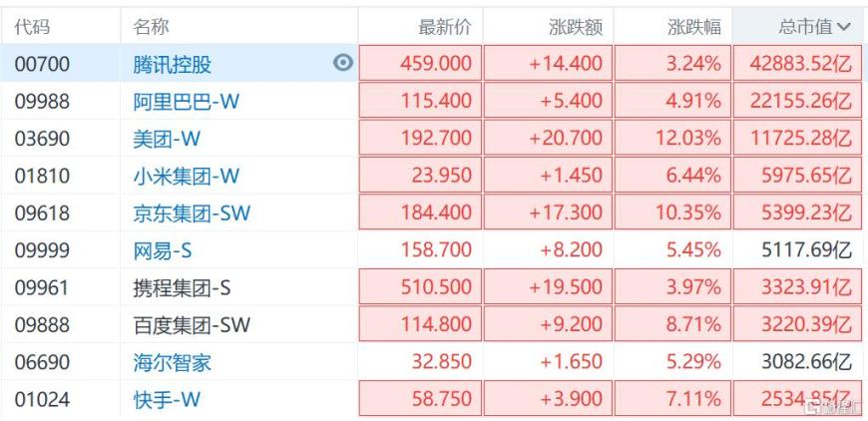This screenshot has width=868, height=421.
Task: Open the 快手-W stock link
Action: click(167, 400)
